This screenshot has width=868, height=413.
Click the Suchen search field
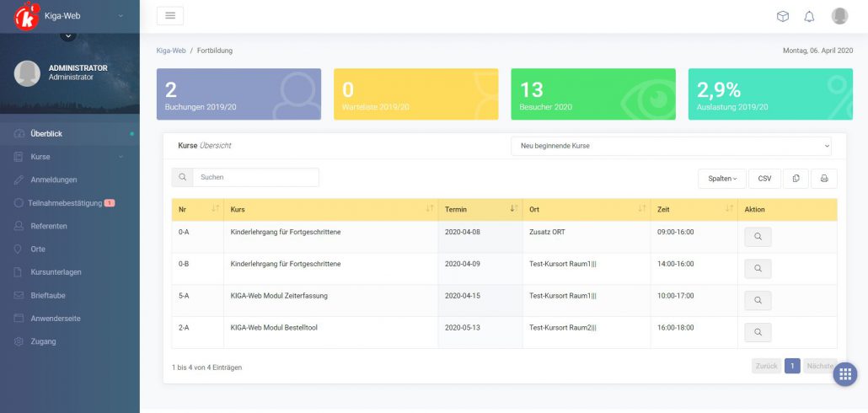tap(255, 177)
